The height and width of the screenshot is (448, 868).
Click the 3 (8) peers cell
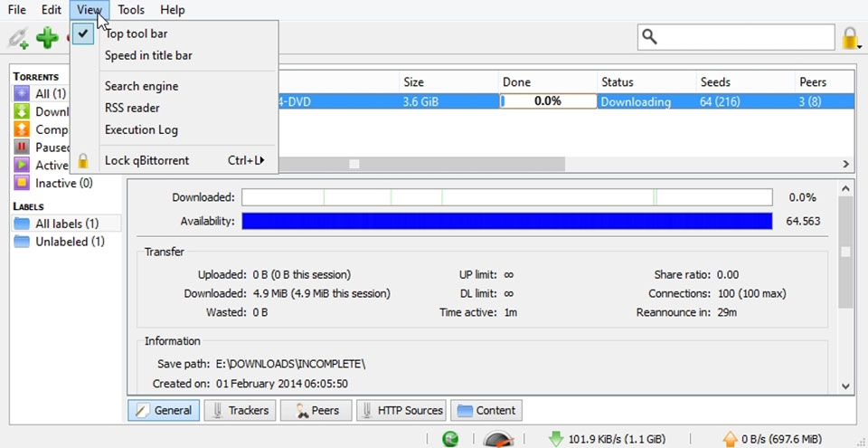tap(811, 101)
